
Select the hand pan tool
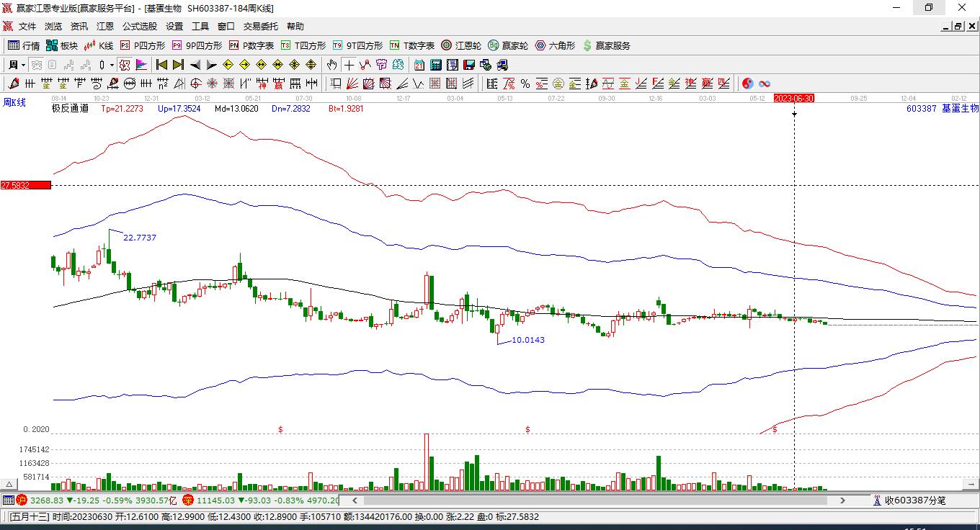coord(331,65)
